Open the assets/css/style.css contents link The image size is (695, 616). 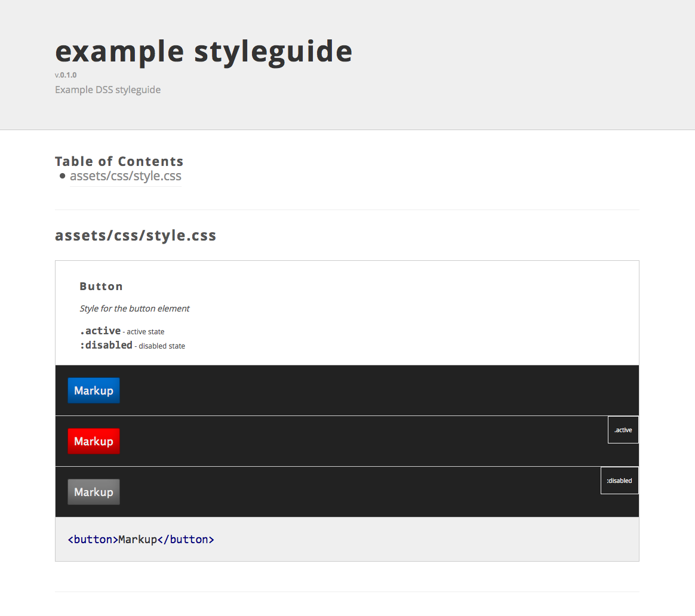[125, 176]
